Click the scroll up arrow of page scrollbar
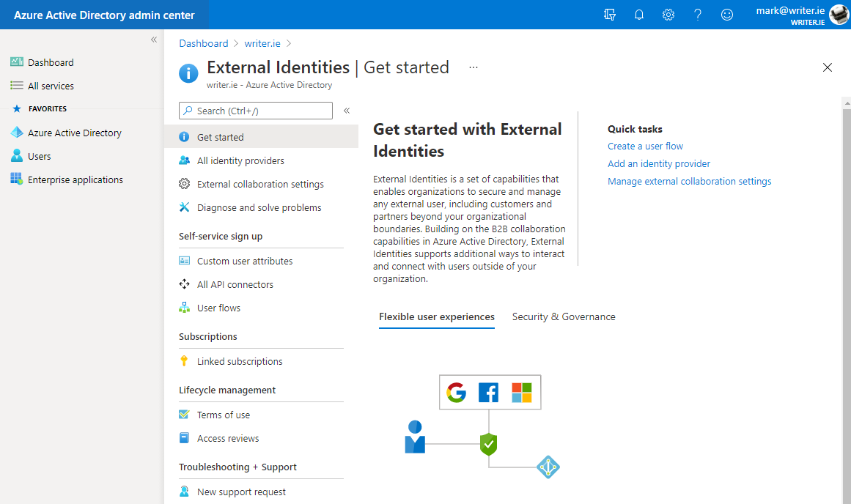Image resolution: width=851 pixels, height=504 pixels. pos(847,103)
